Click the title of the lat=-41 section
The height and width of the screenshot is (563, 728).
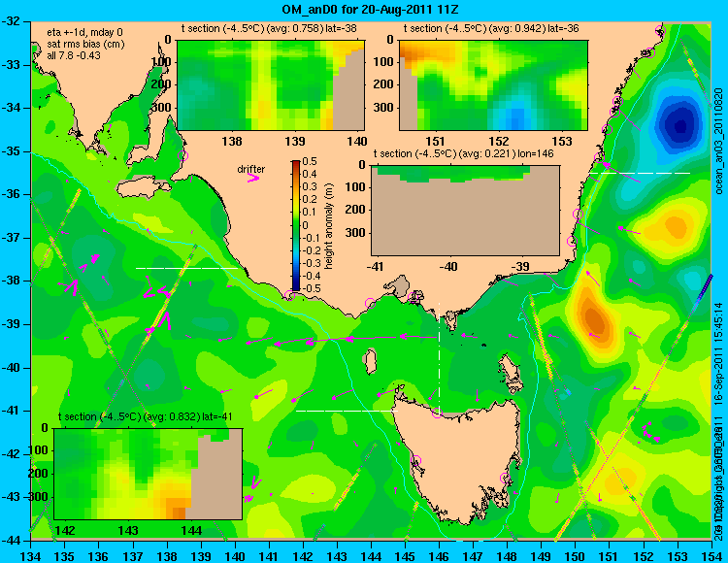tap(146, 416)
